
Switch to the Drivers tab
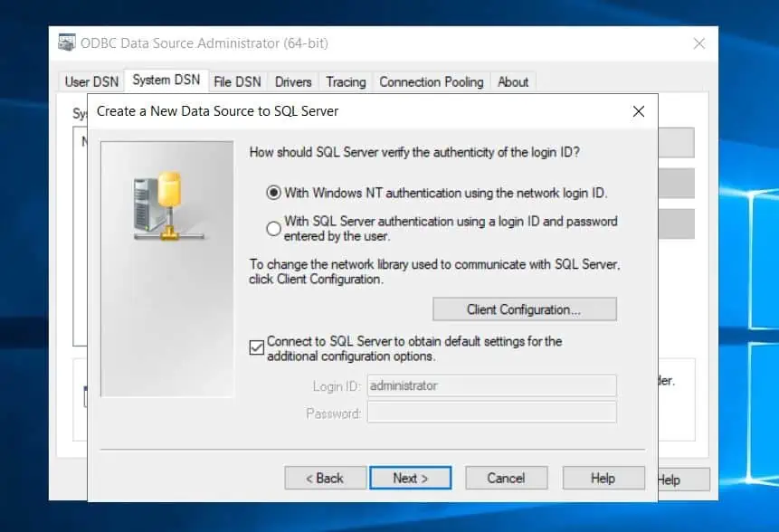point(293,82)
